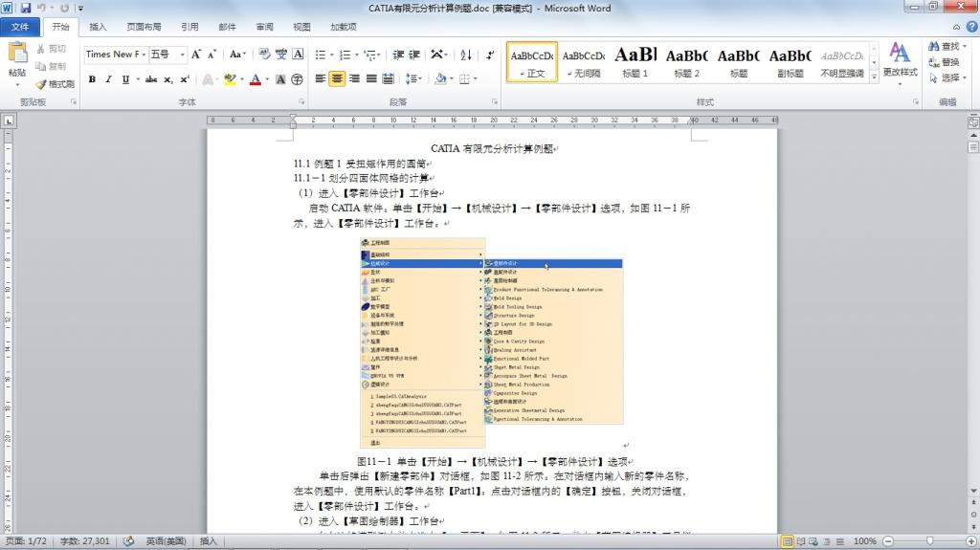Apply the 标题 1 heading style
The width and height of the screenshot is (980, 550).
click(x=635, y=62)
